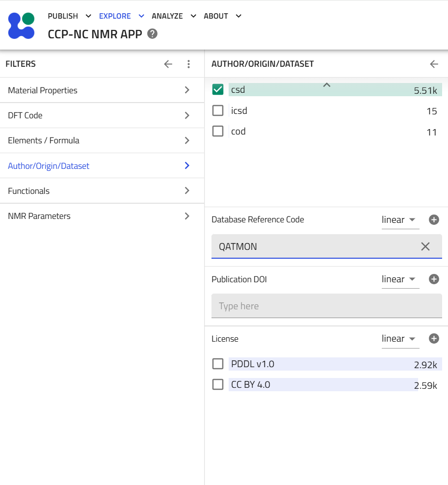Open License linear scale dropdown
This screenshot has width=448, height=485.
click(400, 339)
